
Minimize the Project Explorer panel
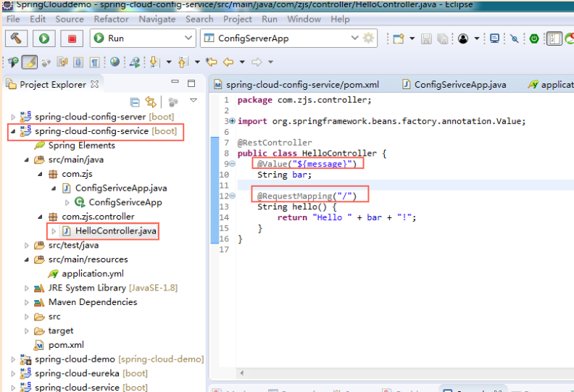[175, 82]
